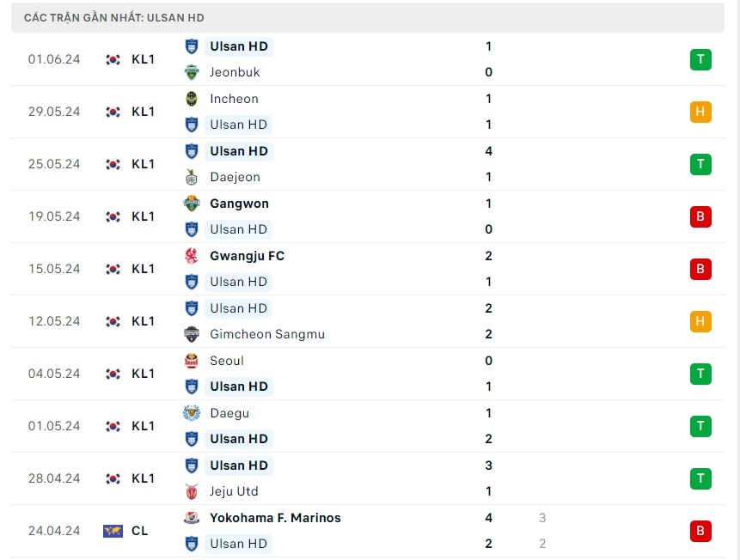Viewport: 740px width, 560px height.
Task: Click the Jeju Utd crest icon
Action: pyautogui.click(x=191, y=491)
